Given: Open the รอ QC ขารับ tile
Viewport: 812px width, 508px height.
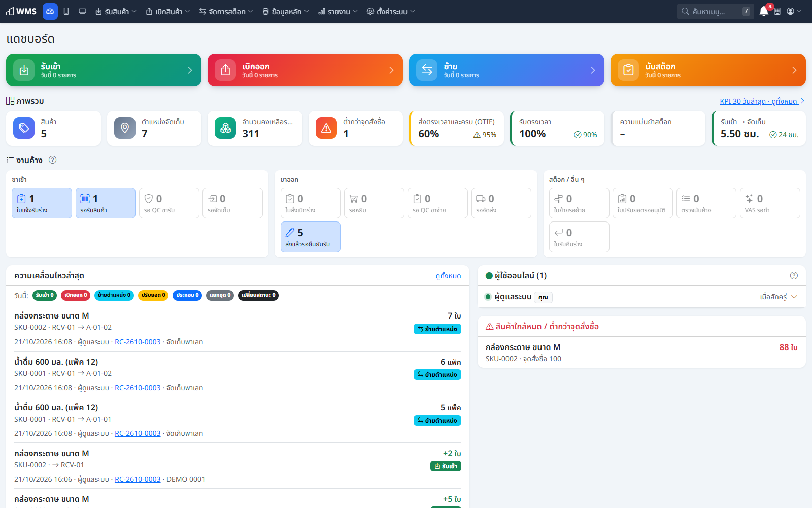Looking at the screenshot, I should [x=169, y=203].
